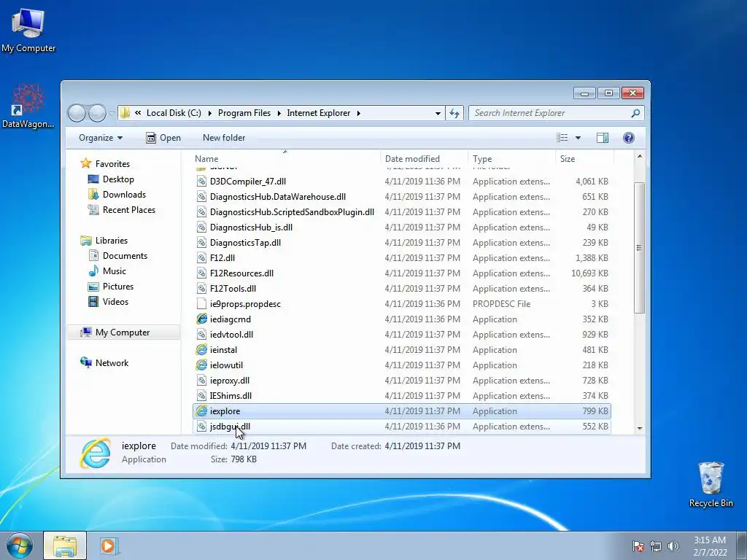The height and width of the screenshot is (560, 747).
Task: Select the ielowutil application icon
Action: click(x=202, y=365)
